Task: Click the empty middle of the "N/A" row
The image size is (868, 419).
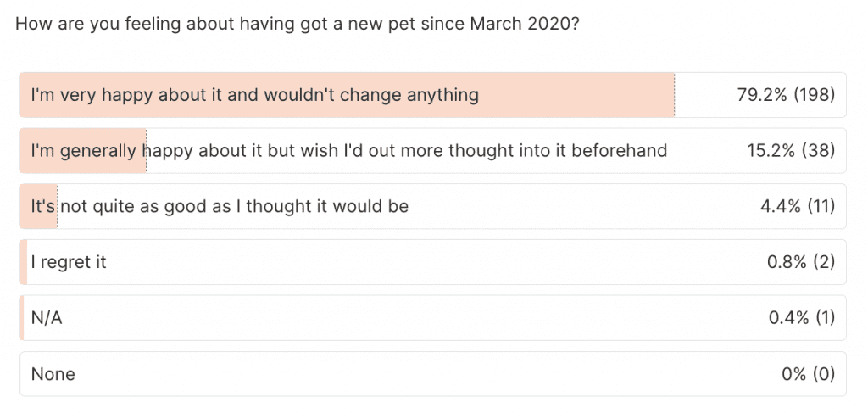Action: coord(424,318)
